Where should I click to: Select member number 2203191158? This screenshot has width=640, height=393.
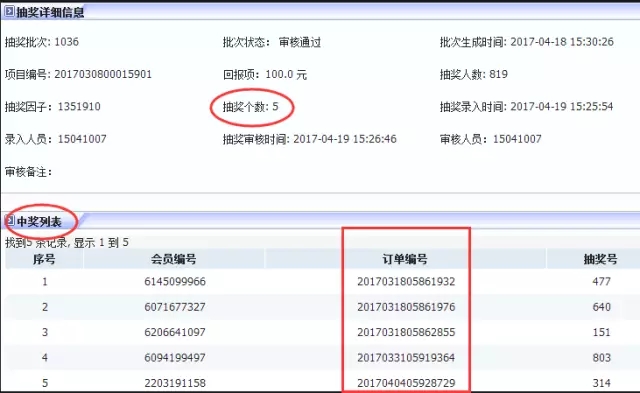(x=175, y=383)
